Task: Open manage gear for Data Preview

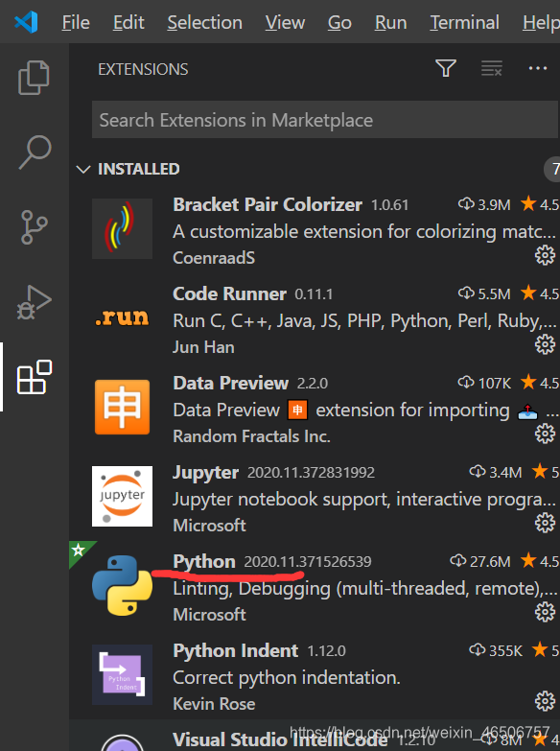Action: point(545,434)
